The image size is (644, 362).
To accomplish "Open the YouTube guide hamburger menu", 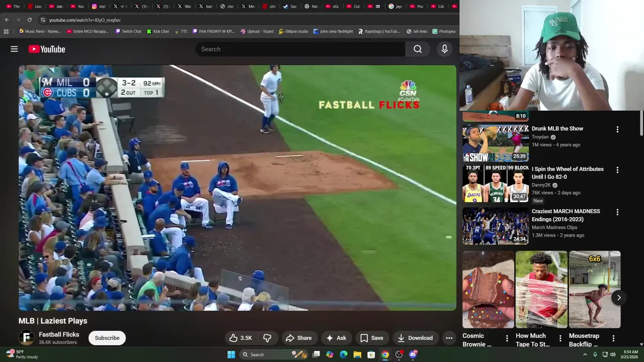I will click(x=14, y=49).
